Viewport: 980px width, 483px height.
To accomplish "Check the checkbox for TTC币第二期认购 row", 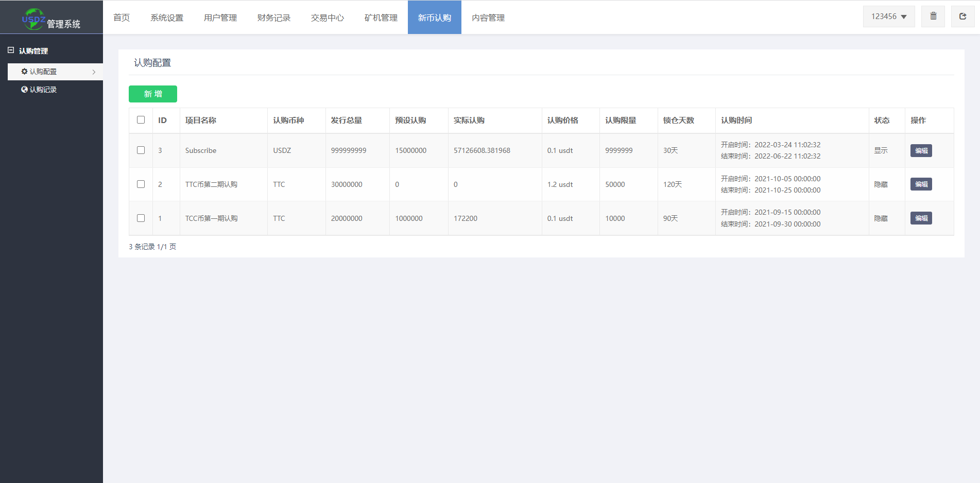I will (x=141, y=184).
